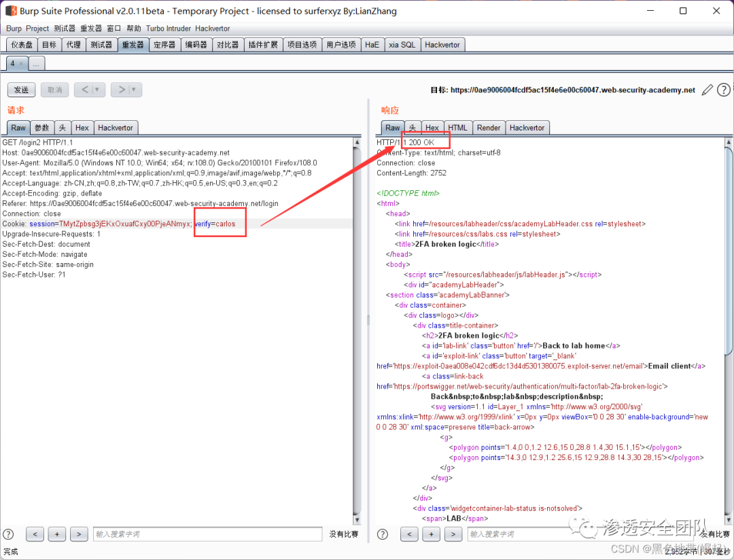Image resolution: width=734 pixels, height=560 pixels.
Task: Open the forward history dropdown arrow
Action: tap(134, 90)
